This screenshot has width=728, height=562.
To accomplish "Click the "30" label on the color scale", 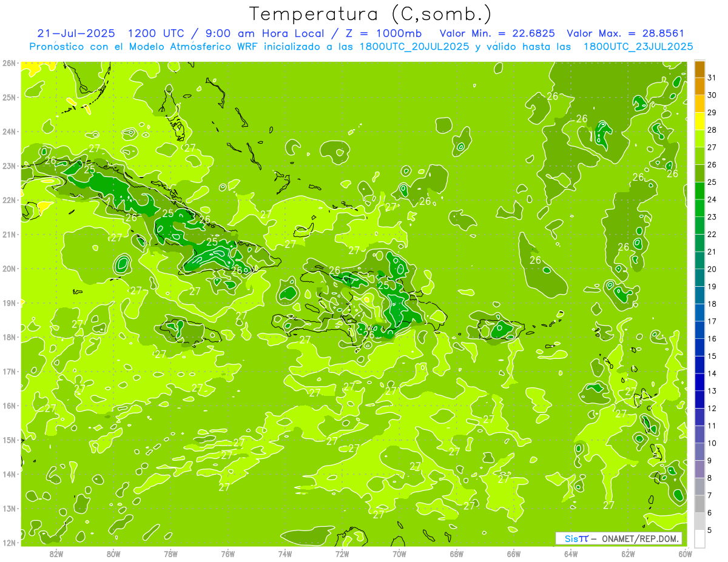I will (x=712, y=95).
